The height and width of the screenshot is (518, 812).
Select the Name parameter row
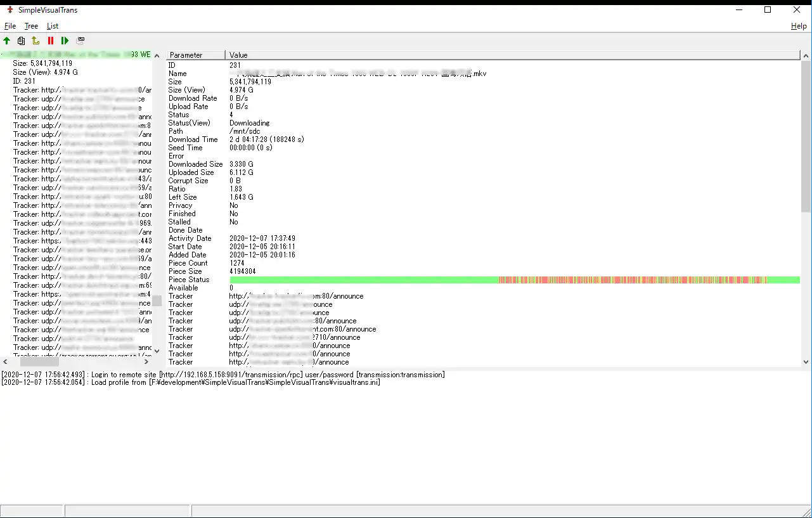tap(484, 74)
